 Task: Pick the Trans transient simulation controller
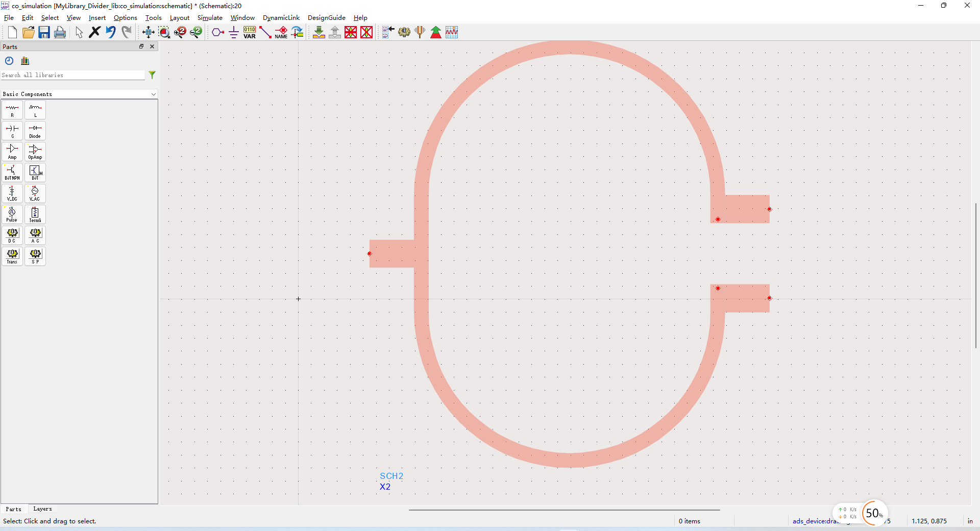(x=12, y=257)
